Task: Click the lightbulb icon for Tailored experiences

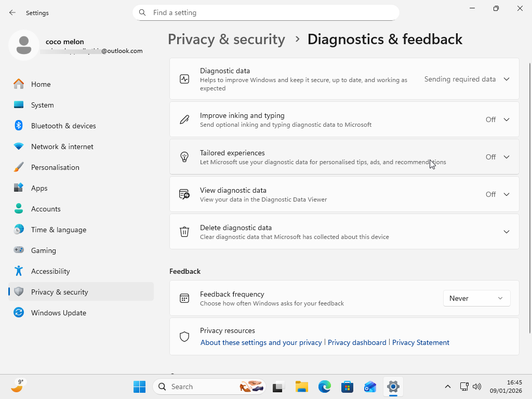Action: tap(184, 156)
